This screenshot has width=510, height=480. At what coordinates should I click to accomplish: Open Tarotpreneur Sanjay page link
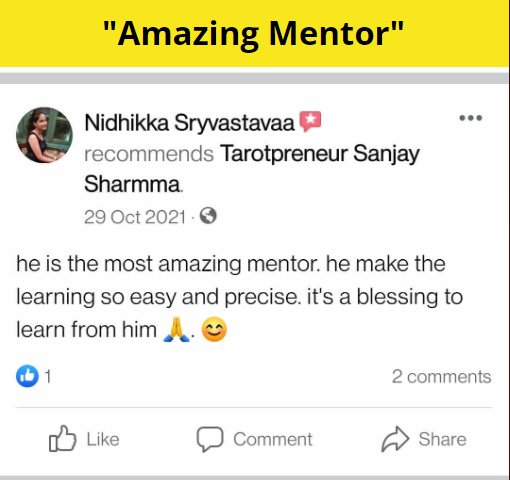tap(320, 154)
